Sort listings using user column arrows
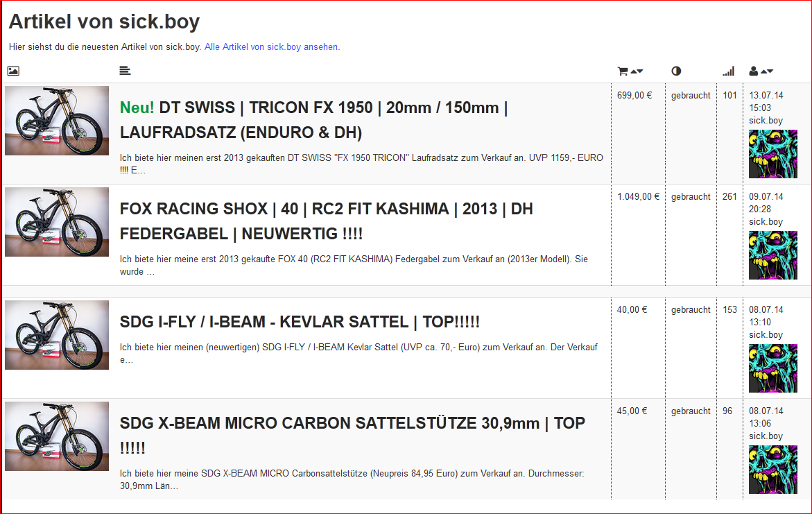Image resolution: width=812 pixels, height=514 pixels. click(766, 71)
